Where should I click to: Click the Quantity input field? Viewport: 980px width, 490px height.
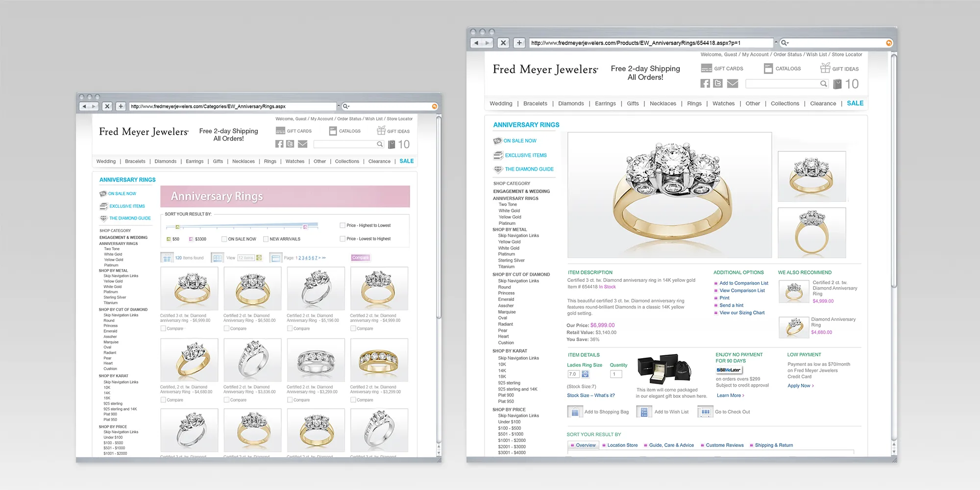616,374
